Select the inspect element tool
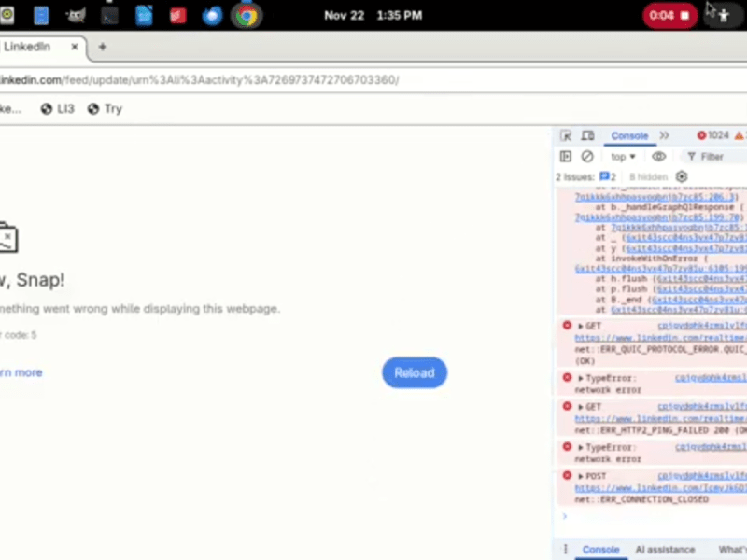 566,136
